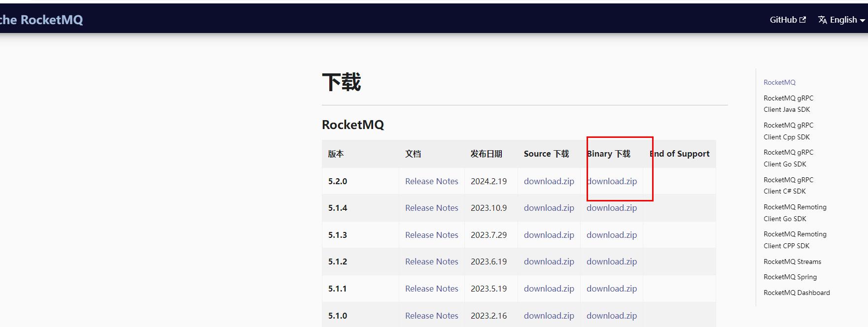Download the 5.1.3 binary zip
The image size is (868, 327).
612,235
